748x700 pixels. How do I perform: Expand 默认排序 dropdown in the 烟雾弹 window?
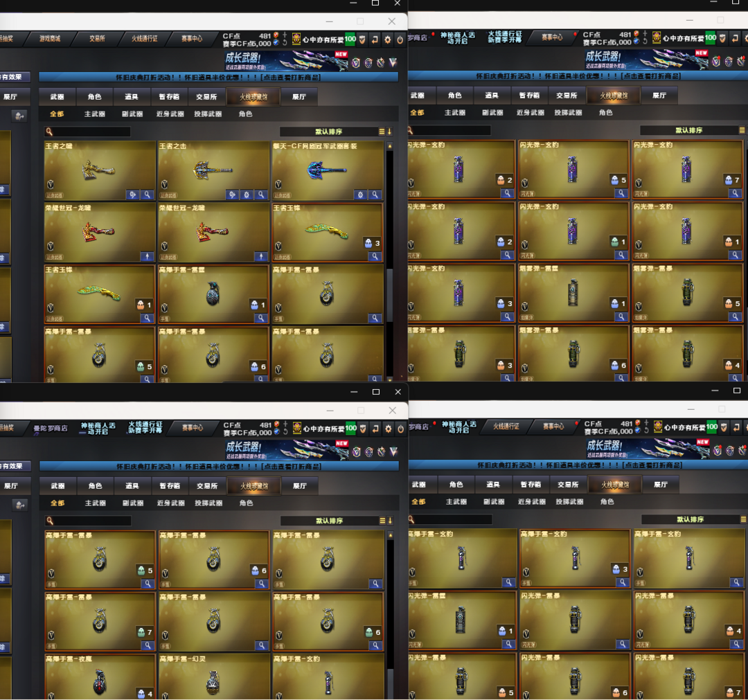click(x=688, y=130)
